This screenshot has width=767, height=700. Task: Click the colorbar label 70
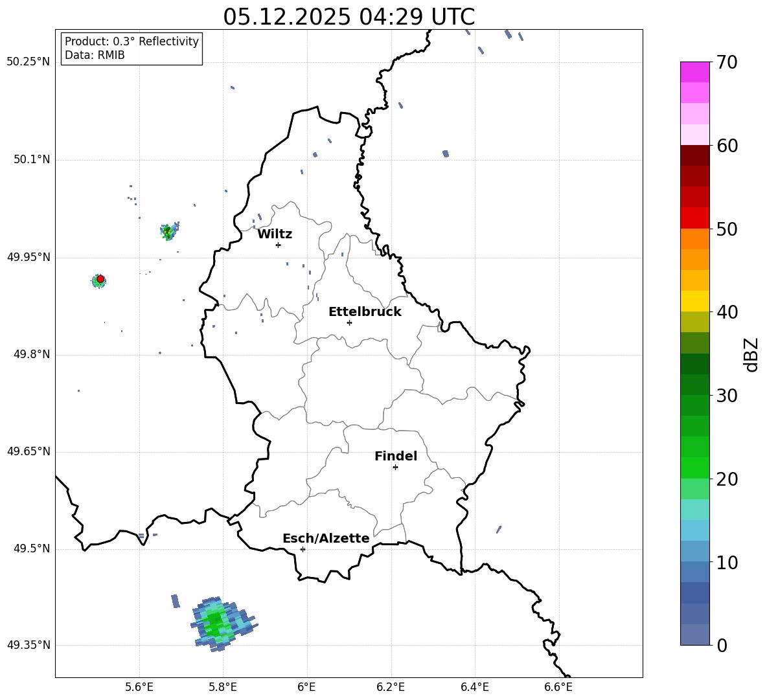coord(727,62)
